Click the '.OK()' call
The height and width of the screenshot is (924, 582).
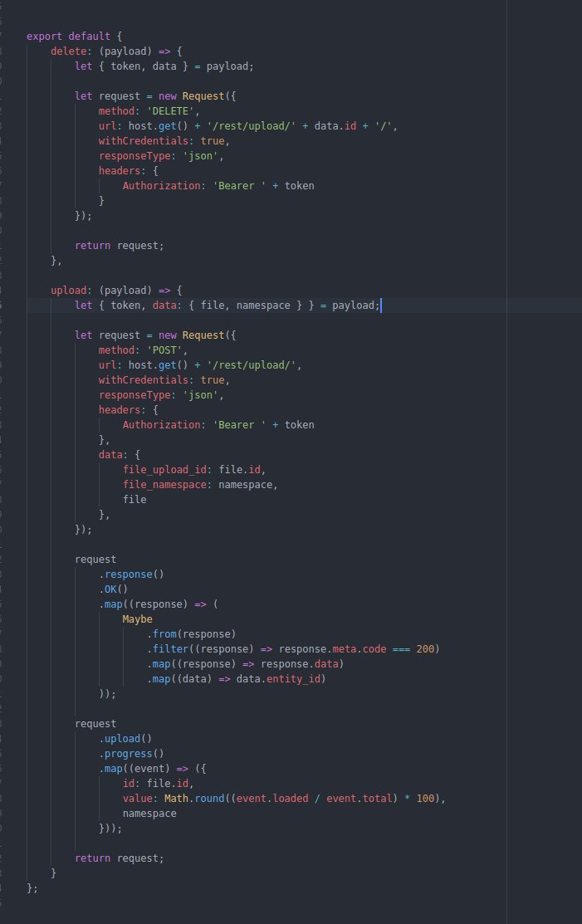coord(114,589)
